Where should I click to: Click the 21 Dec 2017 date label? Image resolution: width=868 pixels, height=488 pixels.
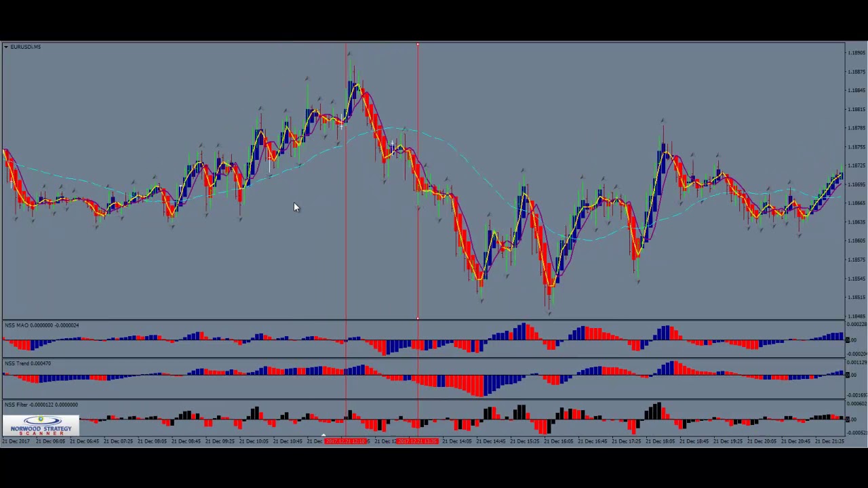tap(16, 441)
